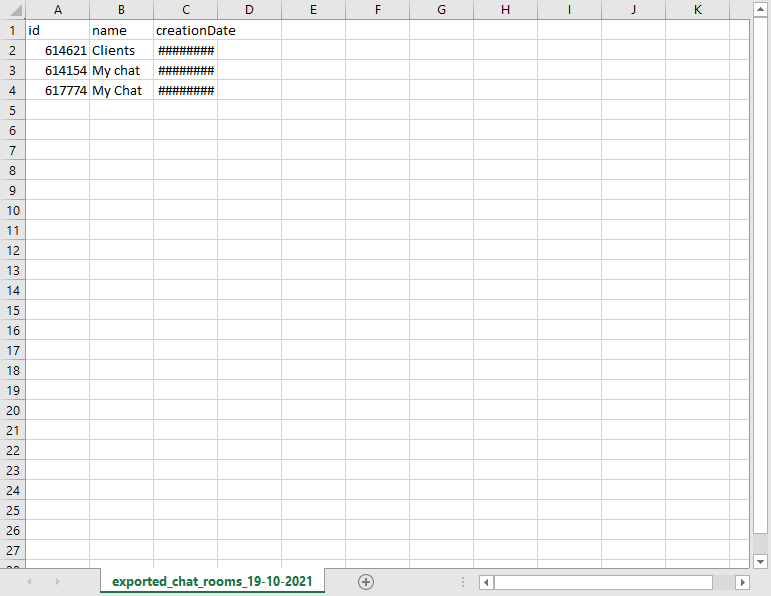Image resolution: width=771 pixels, height=596 pixels.
Task: Click the New sheet plus icon
Action: (366, 582)
